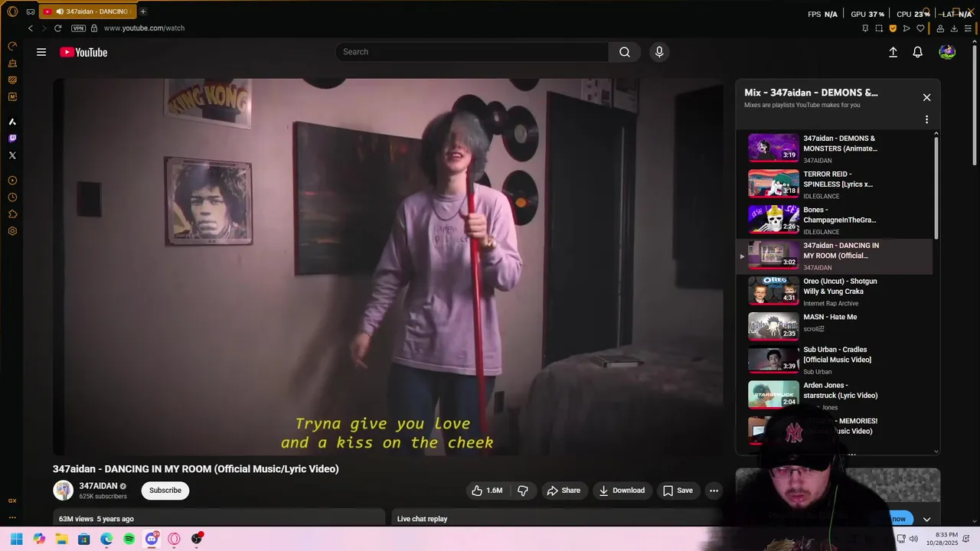Open Extensions puzzle icon in sidebar

tap(12, 214)
